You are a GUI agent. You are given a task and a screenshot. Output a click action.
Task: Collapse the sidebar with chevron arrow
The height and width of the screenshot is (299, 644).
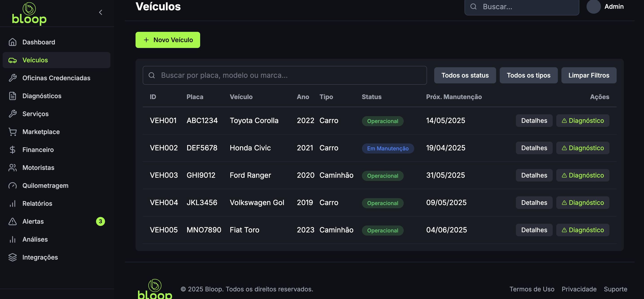pos(101,12)
